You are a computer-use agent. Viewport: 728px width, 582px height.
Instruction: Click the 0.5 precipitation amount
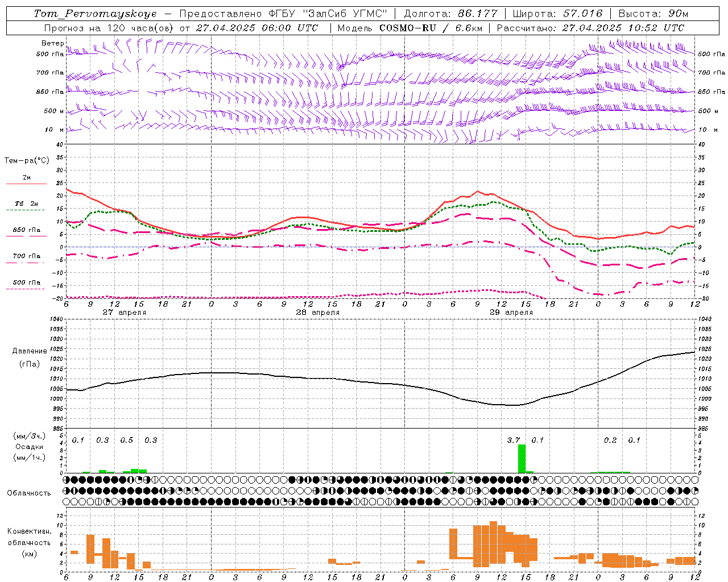[x=127, y=440]
